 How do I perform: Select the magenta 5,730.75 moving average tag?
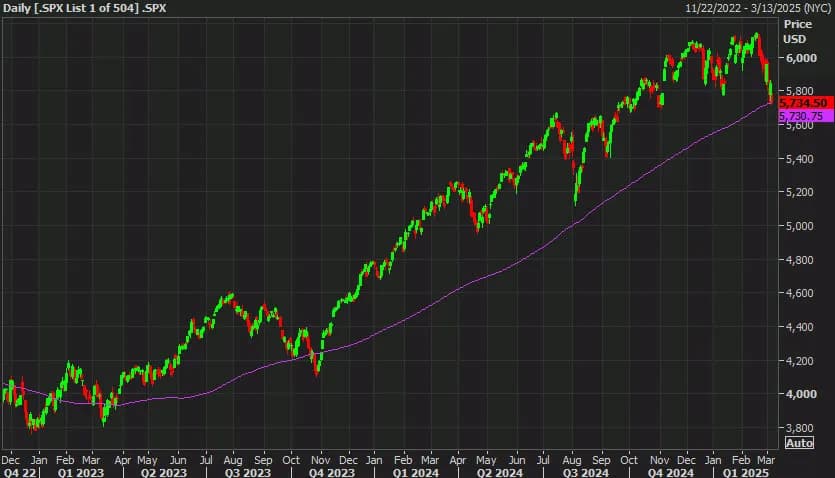(800, 116)
